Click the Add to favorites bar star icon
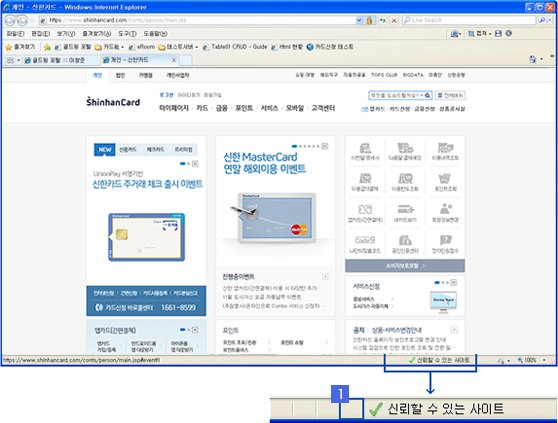The height and width of the screenshot is (423, 558). 47,47
